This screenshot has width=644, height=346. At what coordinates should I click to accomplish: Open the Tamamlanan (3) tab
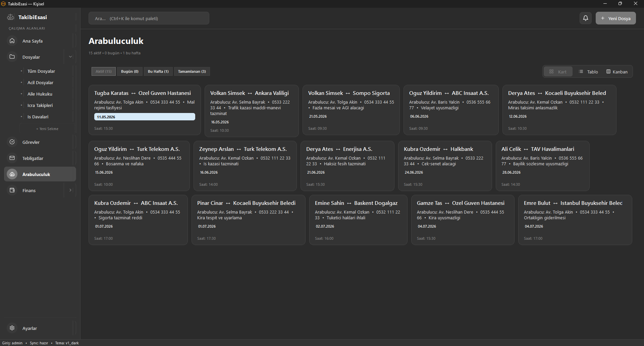[192, 71]
